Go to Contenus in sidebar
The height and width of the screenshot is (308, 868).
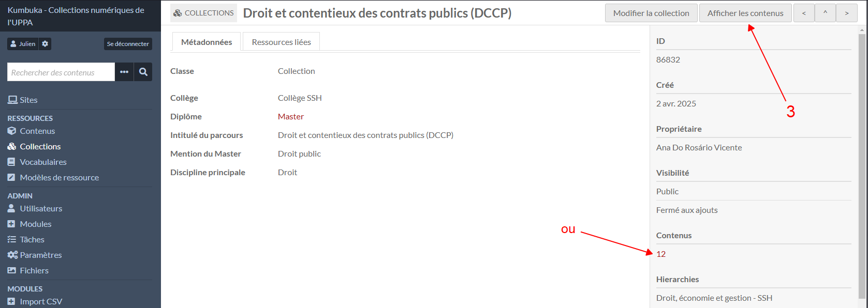coord(37,131)
